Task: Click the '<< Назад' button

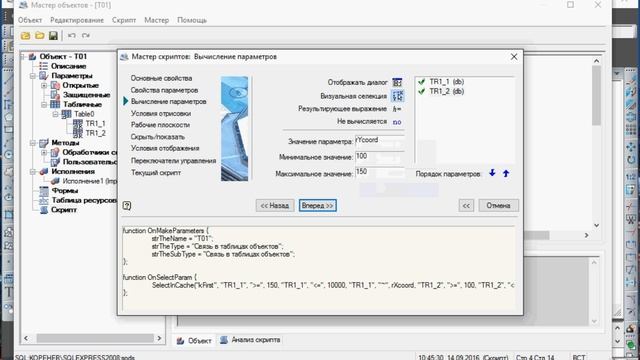Action: click(275, 205)
